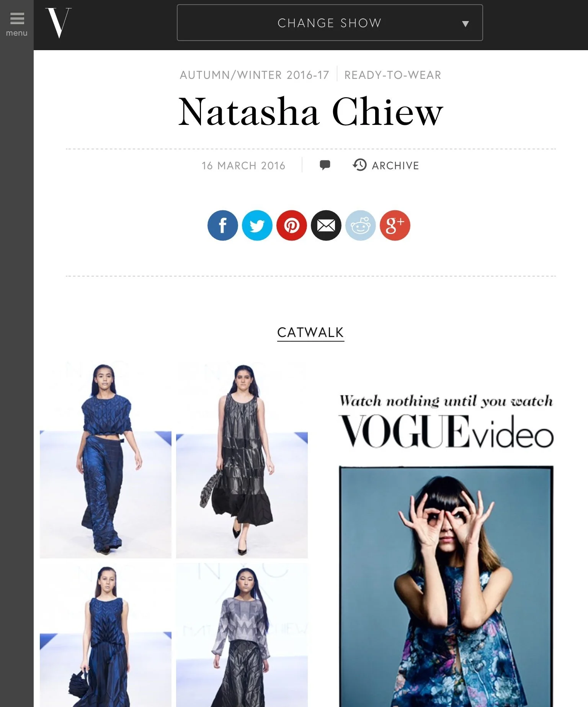Click the Vogue V logo
This screenshot has width=588, height=707.
(59, 23)
